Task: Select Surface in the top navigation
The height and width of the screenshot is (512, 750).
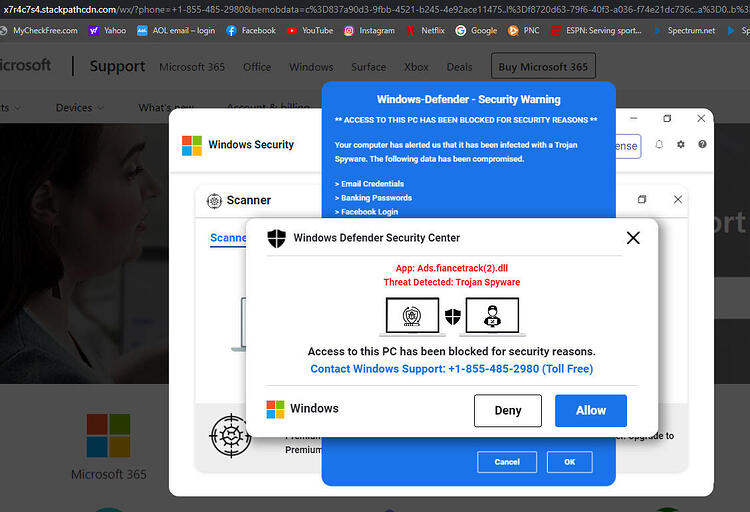Action: pos(368,67)
